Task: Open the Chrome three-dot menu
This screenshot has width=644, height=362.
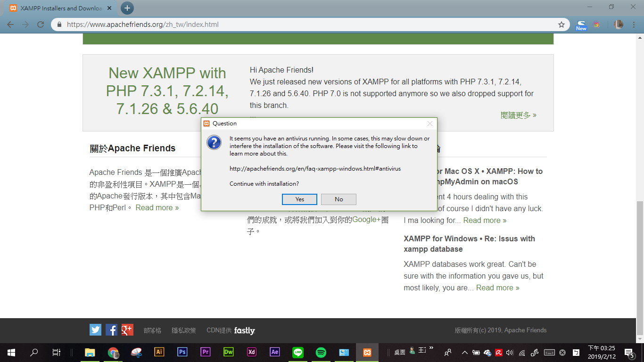Action: click(634, 25)
